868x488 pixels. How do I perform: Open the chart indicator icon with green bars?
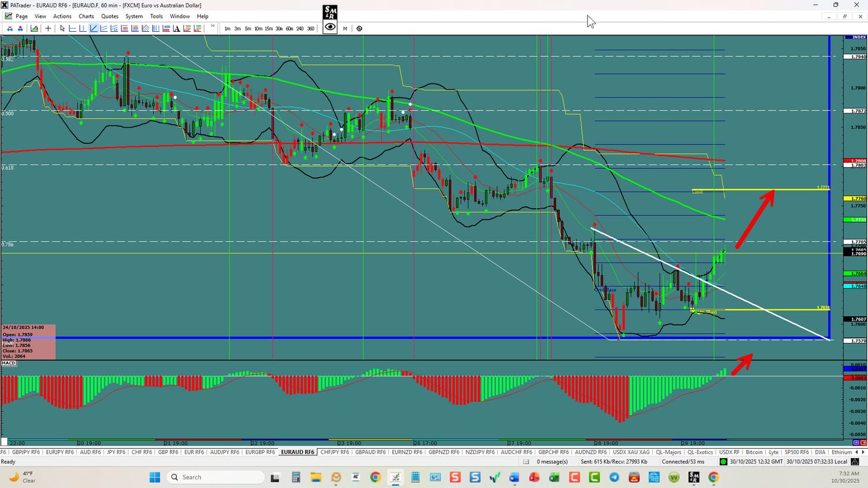click(35, 28)
